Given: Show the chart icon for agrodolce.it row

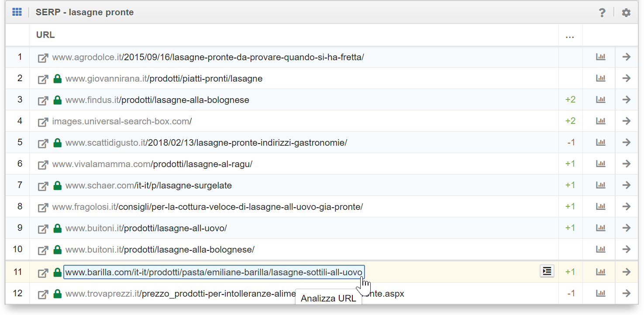Looking at the screenshot, I should [x=601, y=57].
